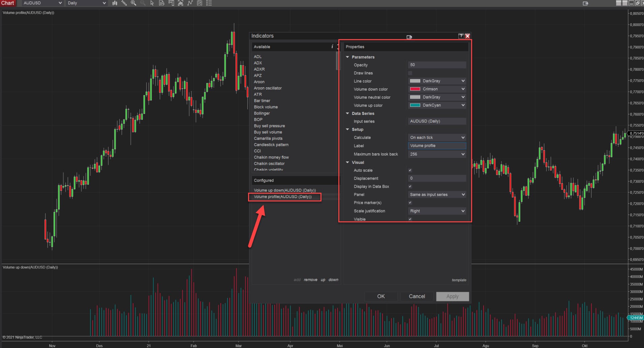
Task: Click the DarkCyan color swatch
Action: (415, 105)
